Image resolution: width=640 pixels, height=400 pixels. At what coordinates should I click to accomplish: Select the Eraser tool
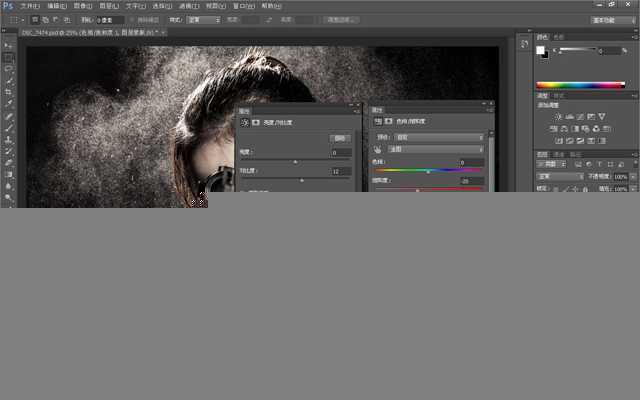(8, 162)
